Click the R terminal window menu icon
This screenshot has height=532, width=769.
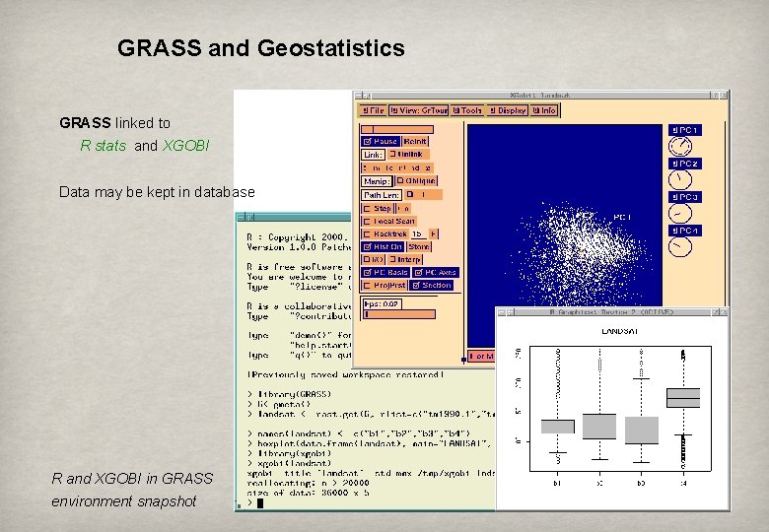[241, 217]
